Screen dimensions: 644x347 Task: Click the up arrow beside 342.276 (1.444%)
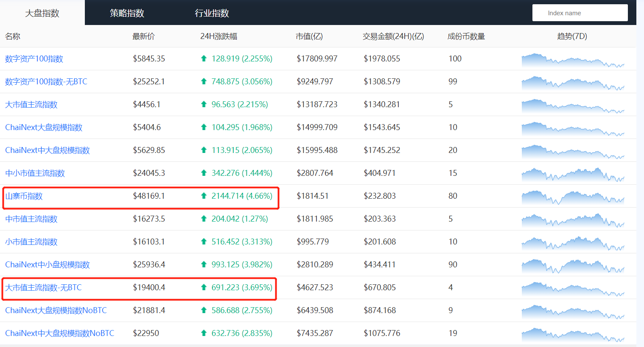tap(204, 173)
